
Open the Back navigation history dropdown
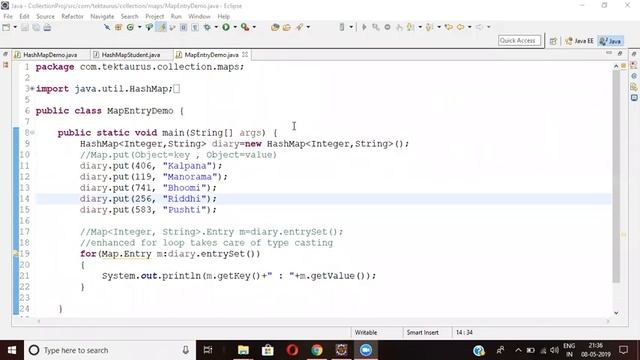pyautogui.click(x=469, y=27)
